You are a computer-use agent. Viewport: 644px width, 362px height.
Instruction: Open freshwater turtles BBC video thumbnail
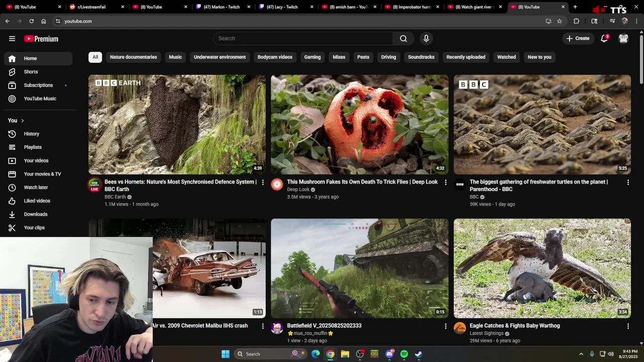(542, 125)
